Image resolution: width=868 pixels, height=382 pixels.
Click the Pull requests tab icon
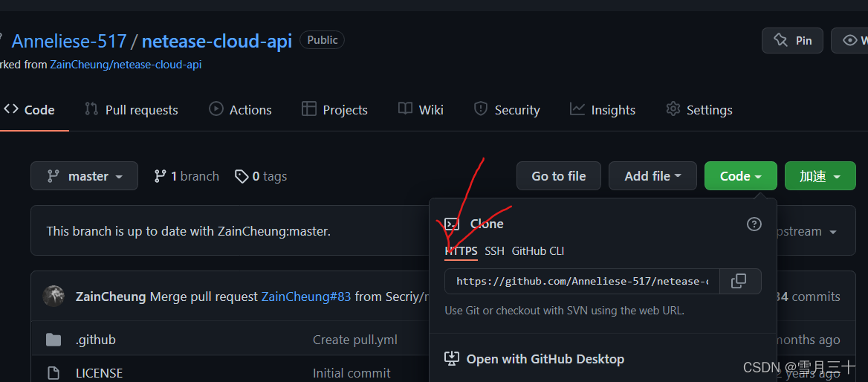coord(91,109)
